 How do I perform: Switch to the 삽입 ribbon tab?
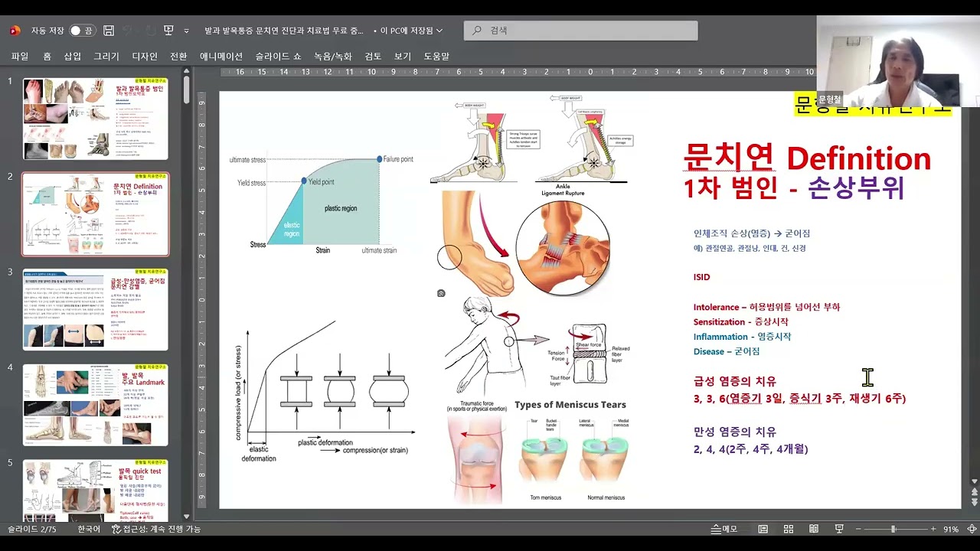coord(73,57)
